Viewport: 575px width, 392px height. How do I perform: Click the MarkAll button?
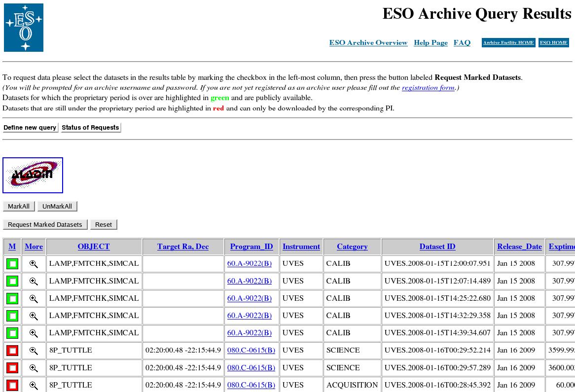(x=19, y=207)
